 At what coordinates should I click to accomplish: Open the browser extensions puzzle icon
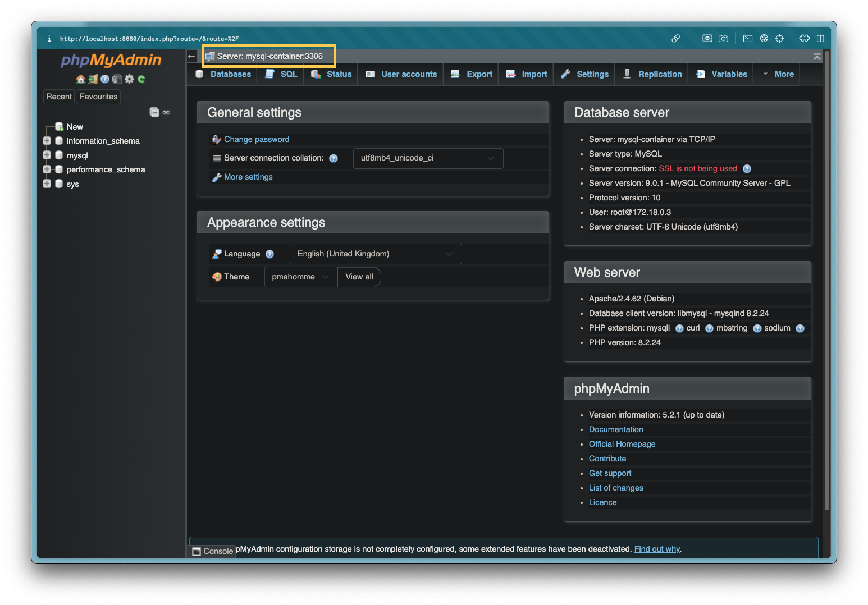[x=805, y=38]
